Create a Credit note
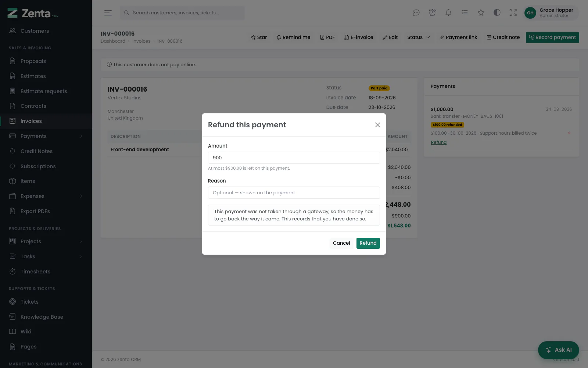Viewport: 588px width, 368px height. [503, 38]
